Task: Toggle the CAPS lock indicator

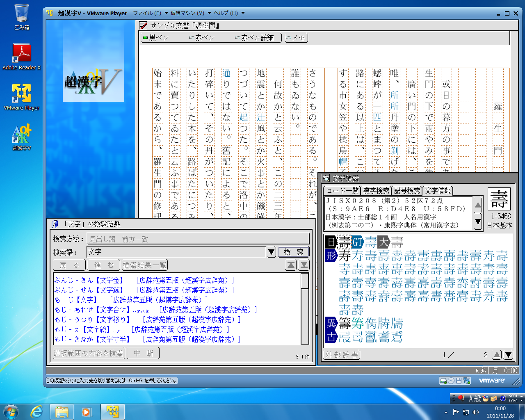Action: [x=513, y=396]
